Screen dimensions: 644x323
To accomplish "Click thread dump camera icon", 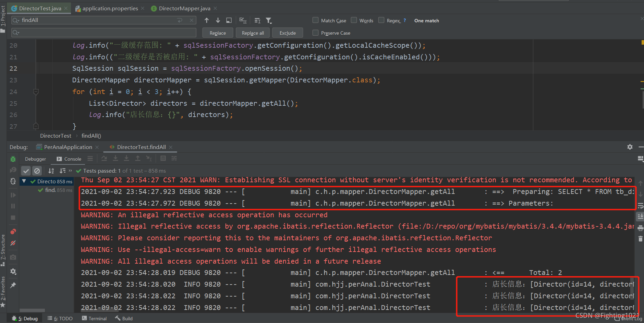I will click(x=13, y=257).
